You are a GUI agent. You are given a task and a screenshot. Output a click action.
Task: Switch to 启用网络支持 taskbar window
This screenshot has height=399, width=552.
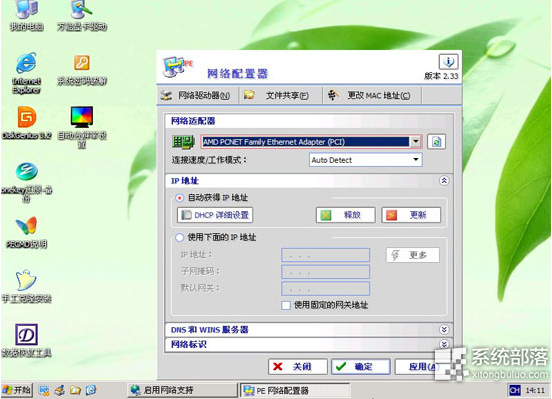point(182,390)
